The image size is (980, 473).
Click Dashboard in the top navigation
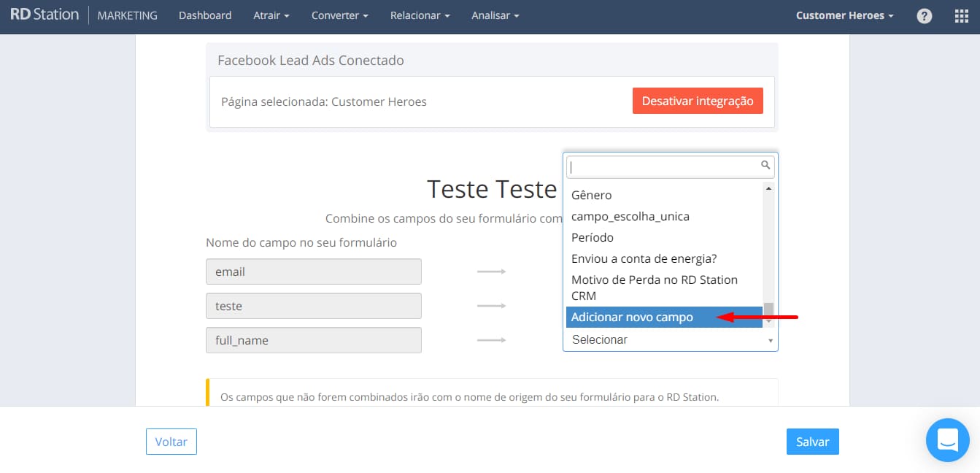tap(205, 15)
